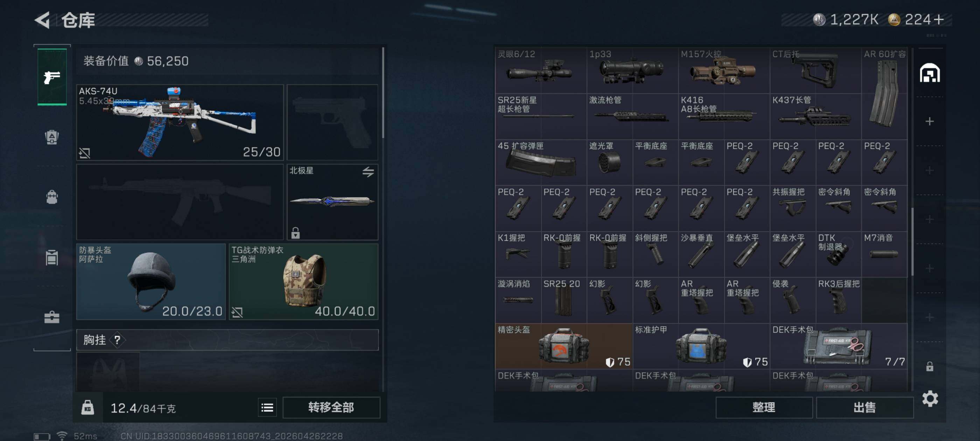Image resolution: width=980 pixels, height=441 pixels.
Task: Click the warehouse inventory scrollbar
Action: pyautogui.click(x=912, y=241)
